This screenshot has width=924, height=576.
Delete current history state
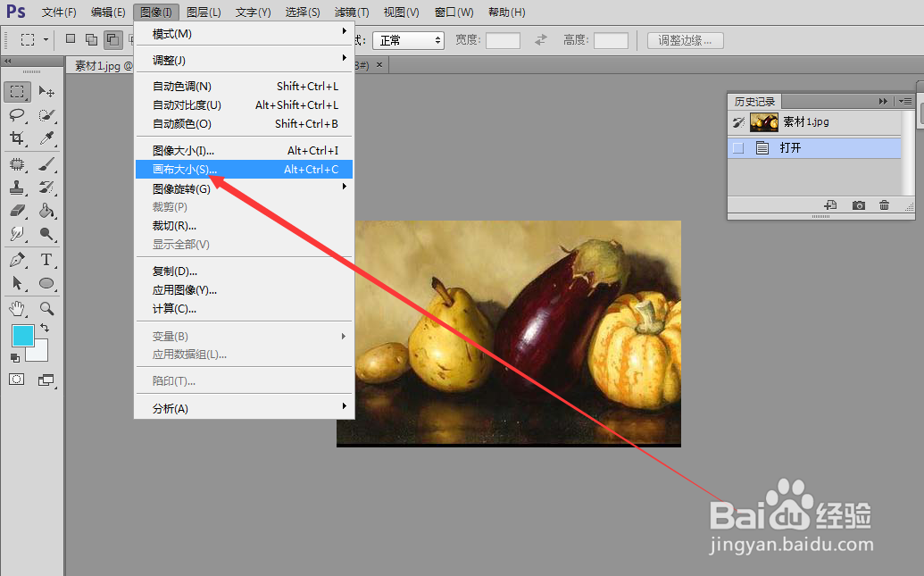tap(884, 205)
